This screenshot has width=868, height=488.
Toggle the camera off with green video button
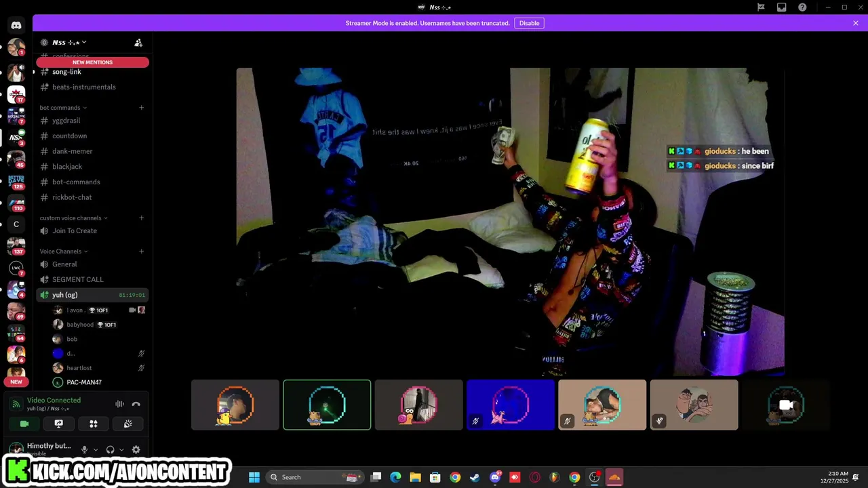[x=24, y=424]
